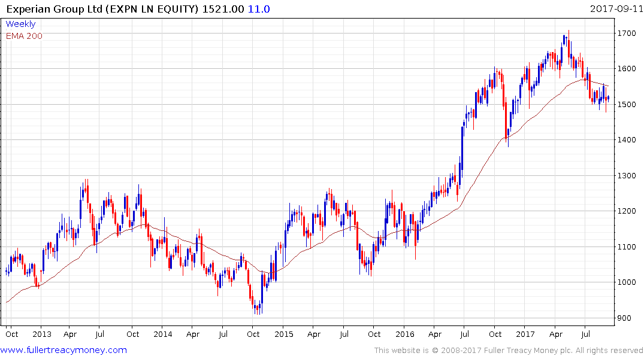Click the 2016 year label on time axis
The width and height of the screenshot is (644, 359).
tap(405, 334)
